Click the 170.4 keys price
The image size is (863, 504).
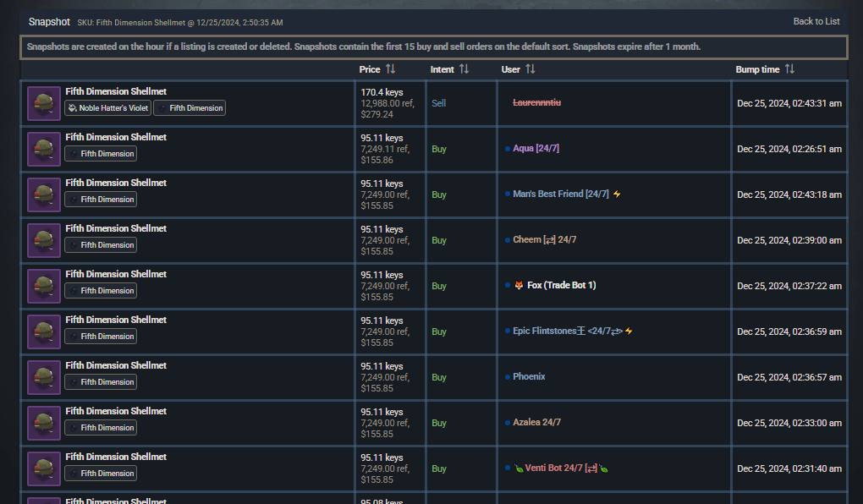point(382,92)
